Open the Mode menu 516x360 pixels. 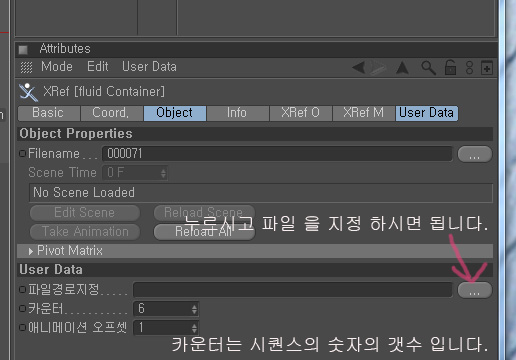57,67
